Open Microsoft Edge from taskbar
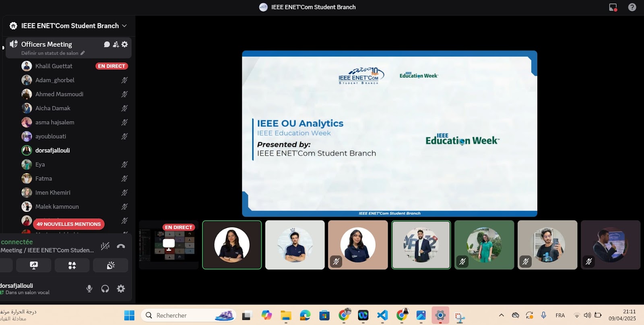This screenshot has height=325, width=644. tap(305, 315)
